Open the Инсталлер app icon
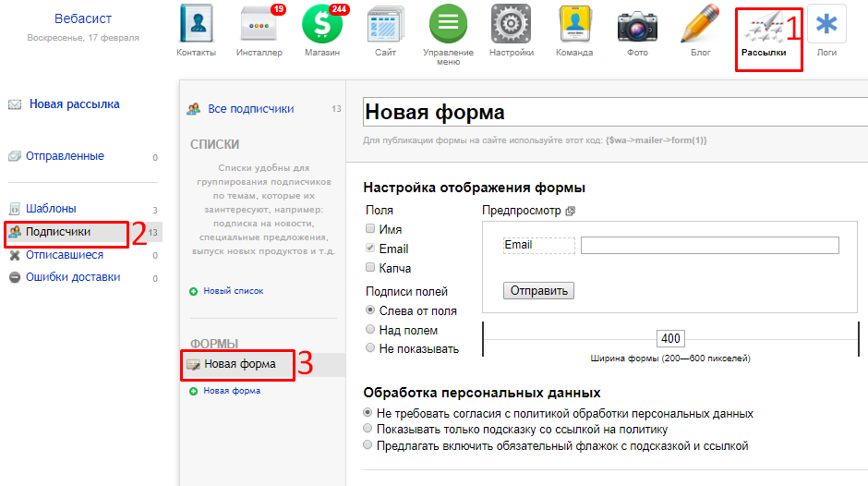The height and width of the screenshot is (486, 868). pyautogui.click(x=259, y=24)
